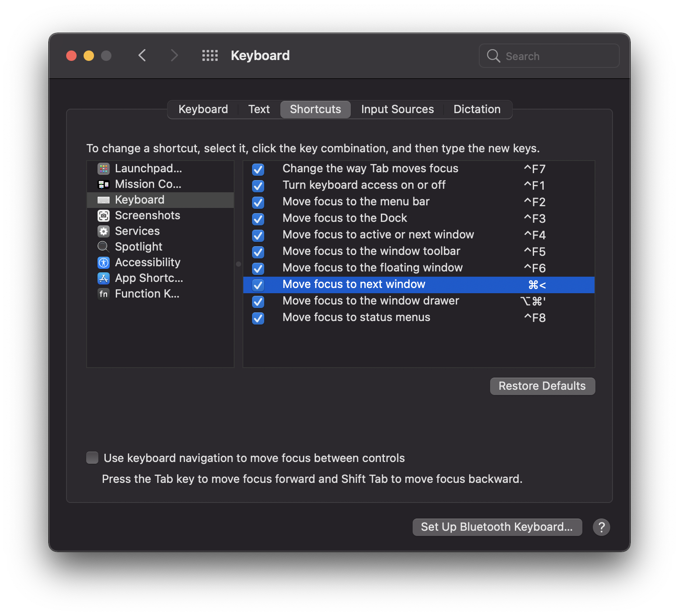
Task: Click the Accessibility icon in the sidebar
Action: pos(104,262)
